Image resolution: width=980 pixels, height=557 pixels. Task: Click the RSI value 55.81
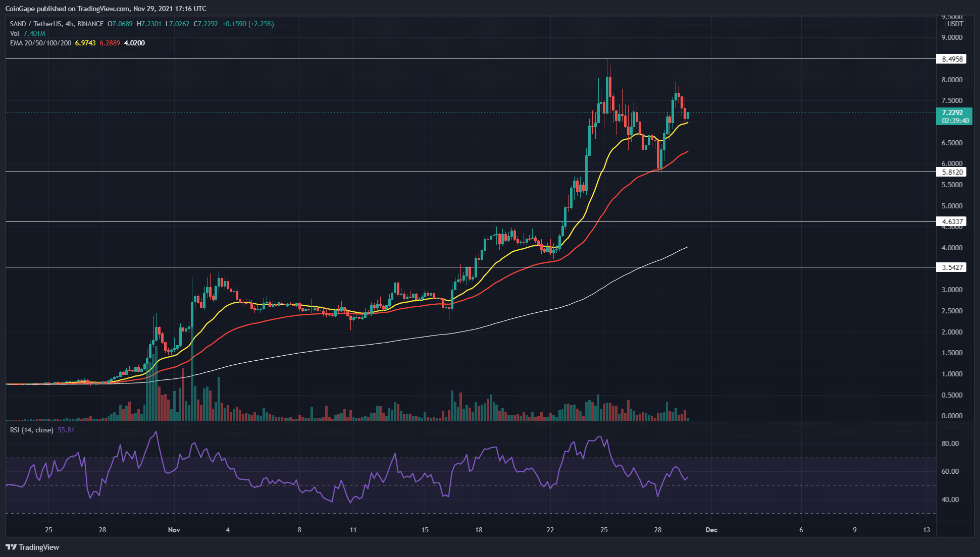[66, 430]
